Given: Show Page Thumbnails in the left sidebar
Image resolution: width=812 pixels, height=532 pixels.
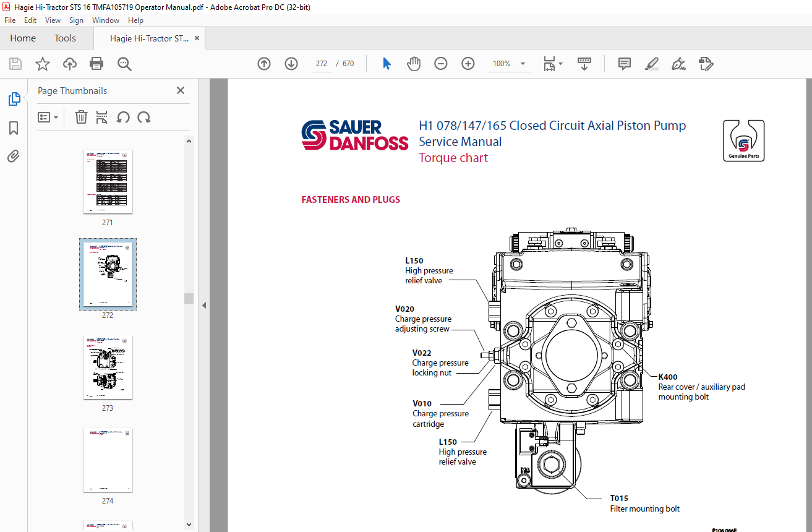Looking at the screenshot, I should click(x=14, y=98).
